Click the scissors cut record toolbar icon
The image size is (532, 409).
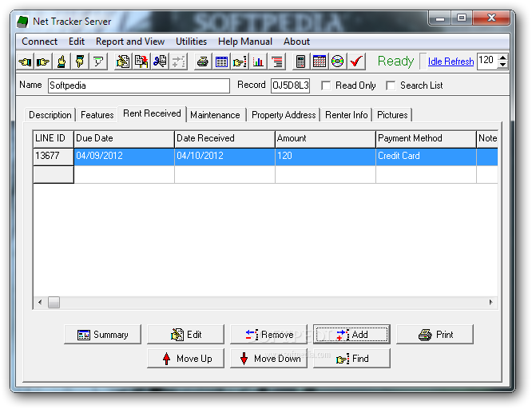coord(160,62)
